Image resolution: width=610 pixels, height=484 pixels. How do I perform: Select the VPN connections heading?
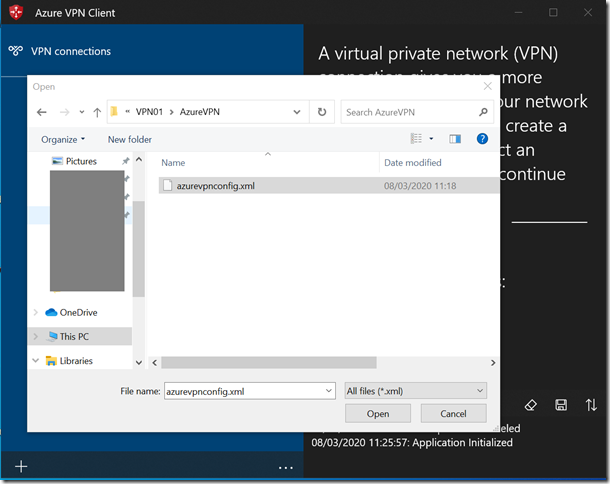point(71,51)
